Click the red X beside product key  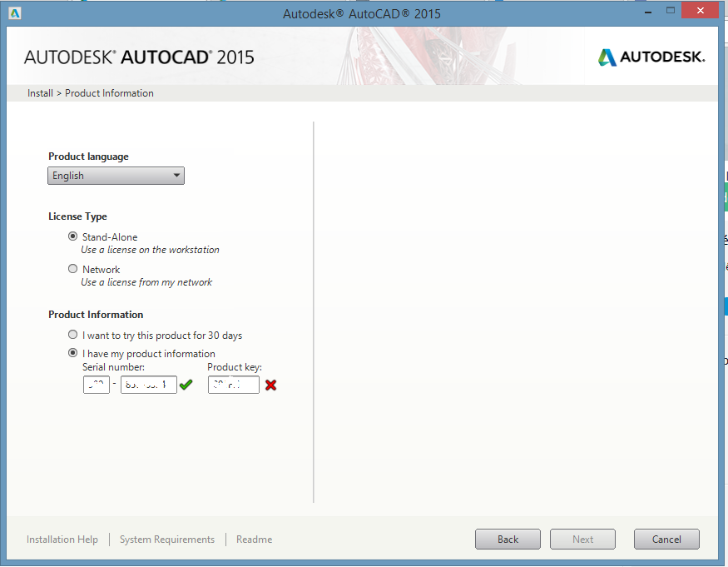(270, 385)
